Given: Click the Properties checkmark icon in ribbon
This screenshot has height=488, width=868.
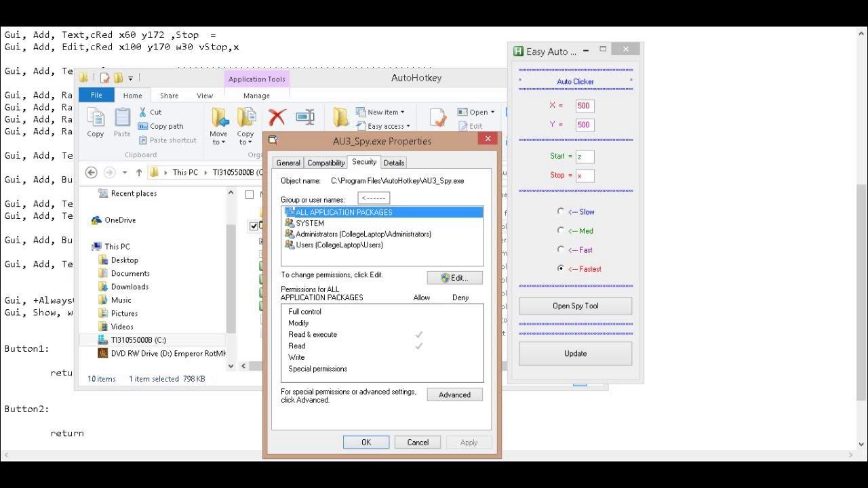Looking at the screenshot, I should (438, 117).
